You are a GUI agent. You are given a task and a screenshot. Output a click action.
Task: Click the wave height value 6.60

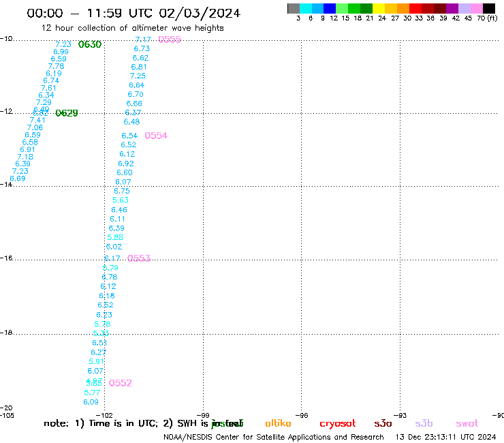[125, 172]
